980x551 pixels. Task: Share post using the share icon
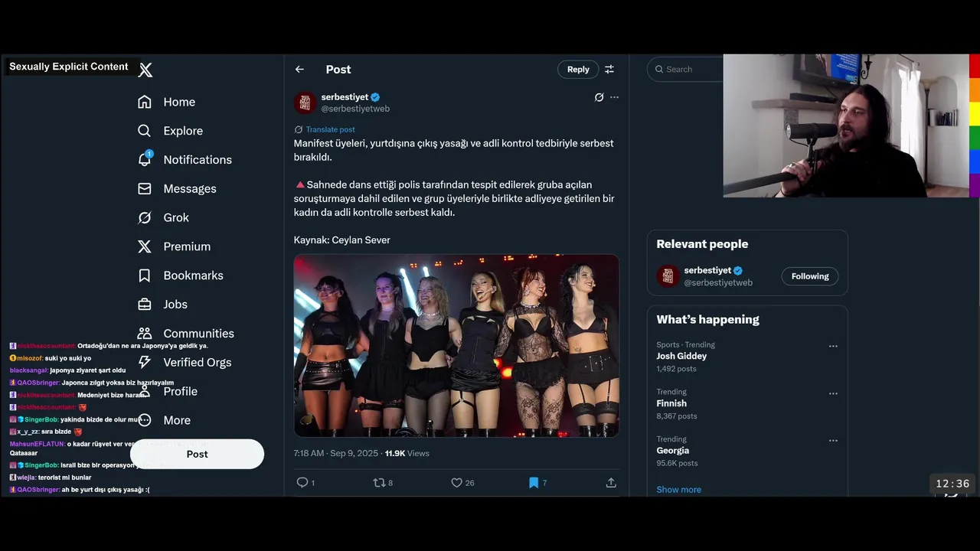tap(611, 482)
